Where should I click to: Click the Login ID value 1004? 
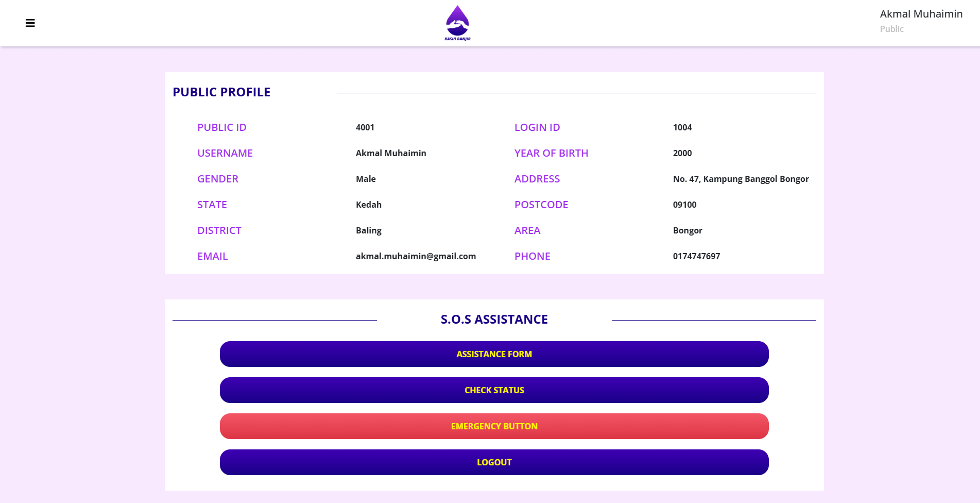682,127
